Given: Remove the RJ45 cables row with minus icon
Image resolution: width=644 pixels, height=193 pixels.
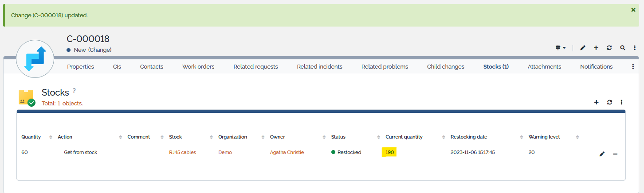Looking at the screenshot, I should point(615,154).
